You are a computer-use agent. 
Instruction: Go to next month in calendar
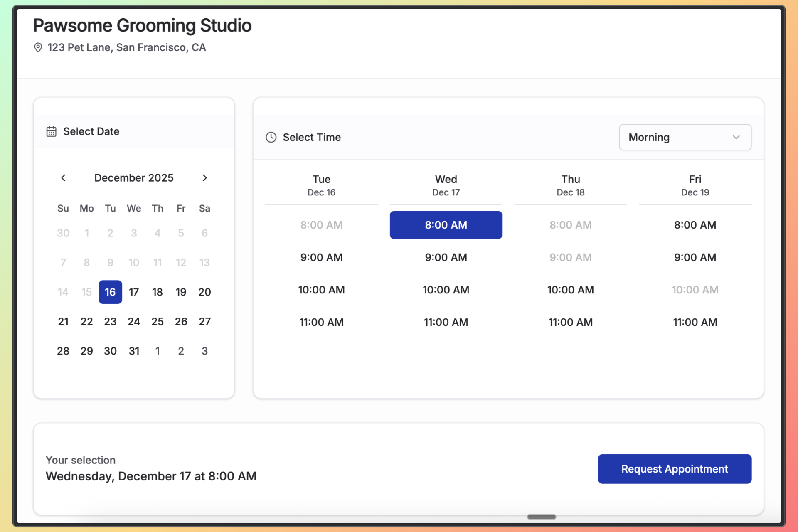tap(204, 178)
